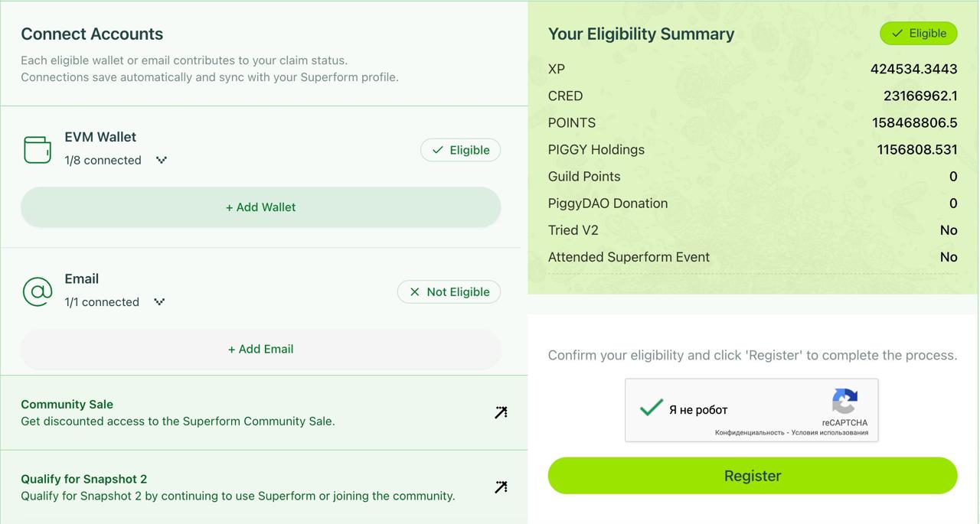
Task: Click the EVM Wallet icon
Action: point(38,150)
